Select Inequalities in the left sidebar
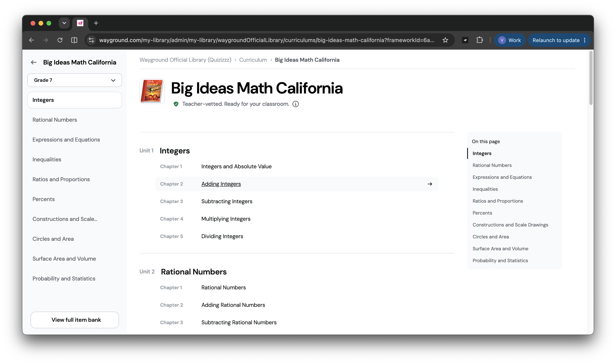Viewport: 616px width, 364px height. tap(47, 160)
